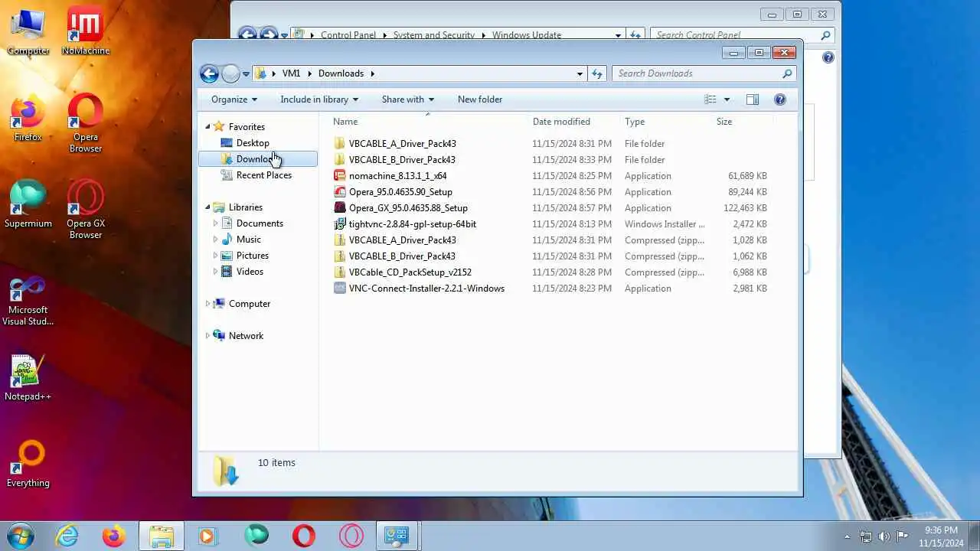
Task: Open Pictures library in navigation pane
Action: (252, 256)
